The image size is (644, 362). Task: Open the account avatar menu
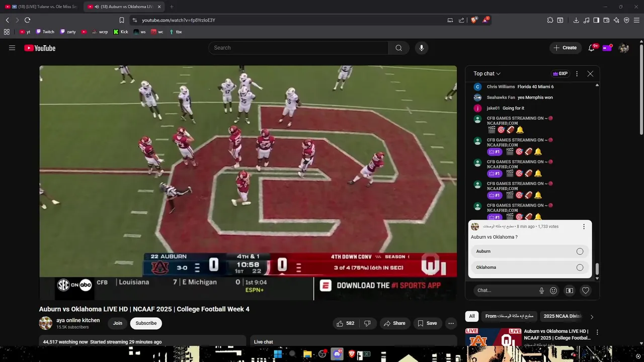pyautogui.click(x=624, y=48)
